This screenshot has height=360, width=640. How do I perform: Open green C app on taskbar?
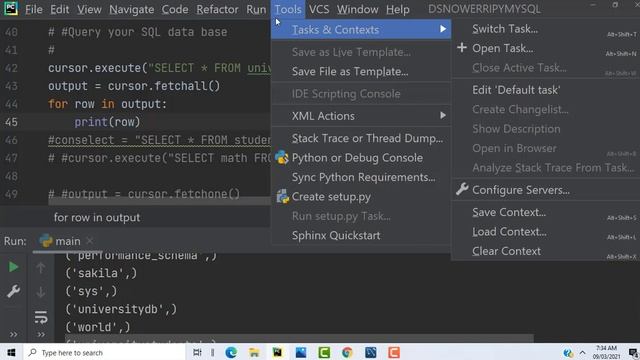click(x=324, y=352)
